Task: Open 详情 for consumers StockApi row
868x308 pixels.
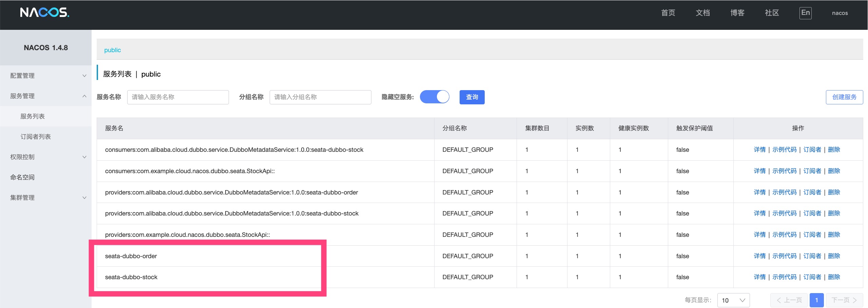Action: point(759,171)
